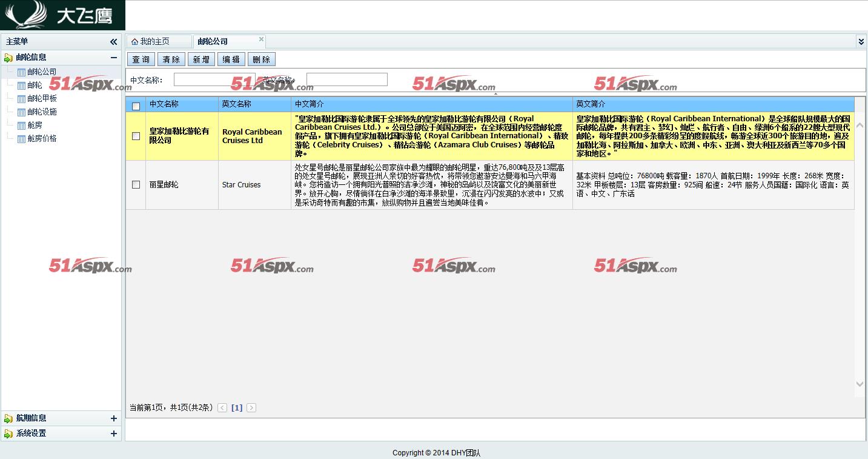The height and width of the screenshot is (459, 868).
Task: Click the 邮轮信息 section icon
Action: (8, 58)
